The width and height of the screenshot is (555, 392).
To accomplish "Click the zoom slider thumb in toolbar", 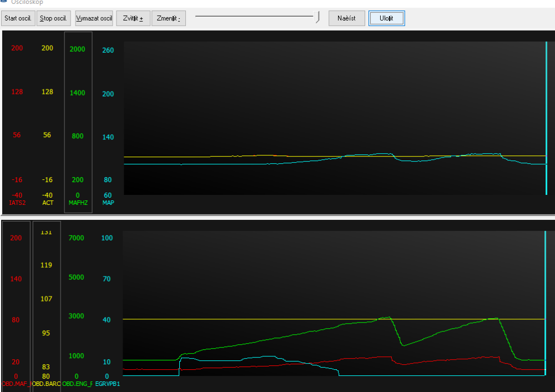I will point(318,17).
